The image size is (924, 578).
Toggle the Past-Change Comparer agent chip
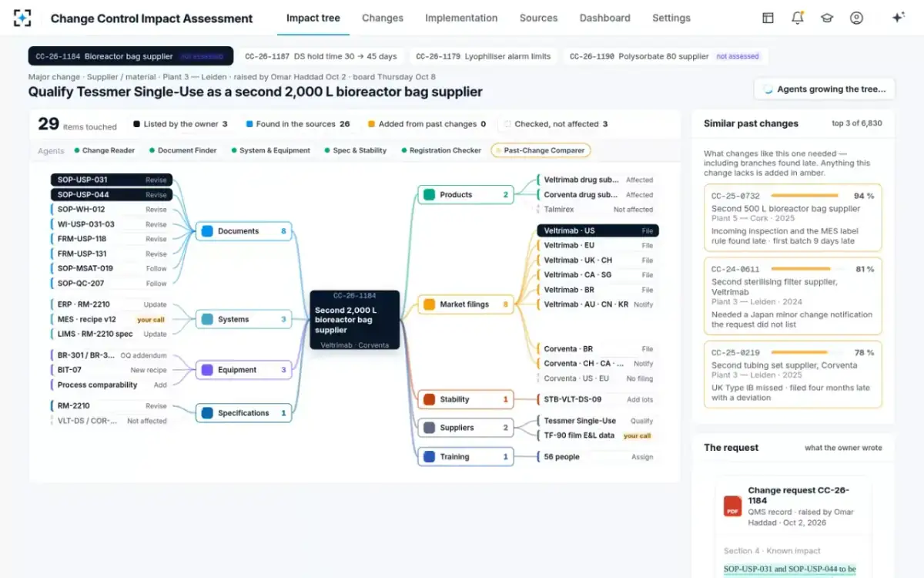click(x=541, y=150)
